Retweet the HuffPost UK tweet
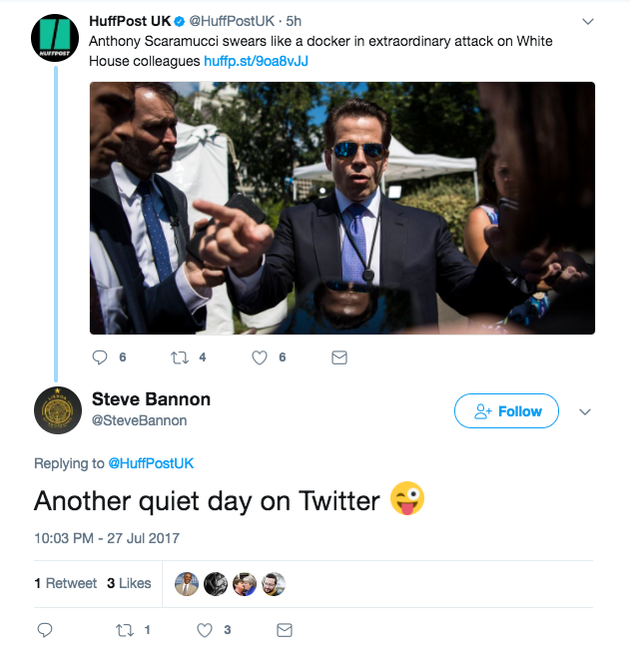Screen dimensions: 630x668 [x=180, y=357]
